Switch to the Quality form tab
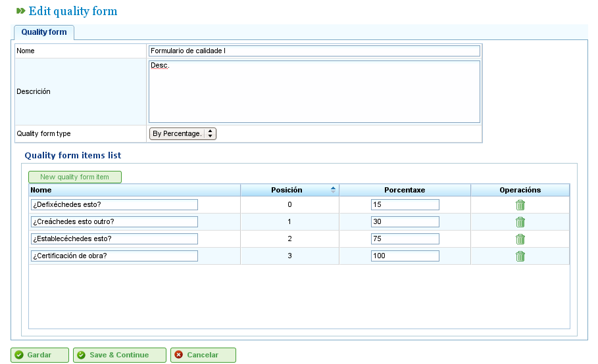Image resolution: width=598 pixels, height=364 pixels. click(x=44, y=32)
